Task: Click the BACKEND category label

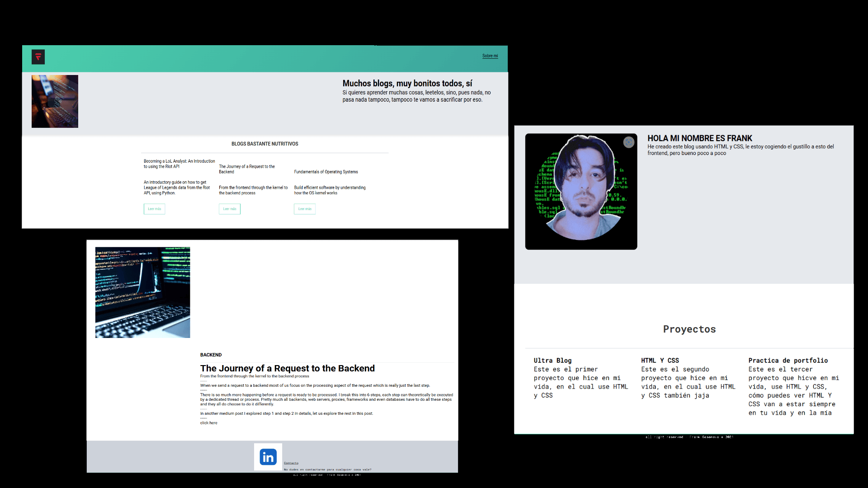Action: [211, 355]
